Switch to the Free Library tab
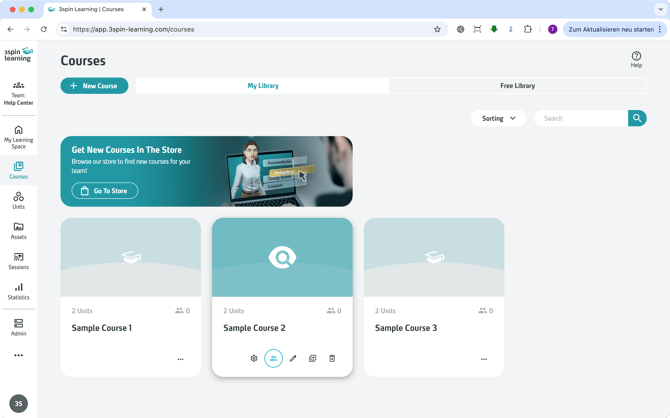 coord(517,86)
